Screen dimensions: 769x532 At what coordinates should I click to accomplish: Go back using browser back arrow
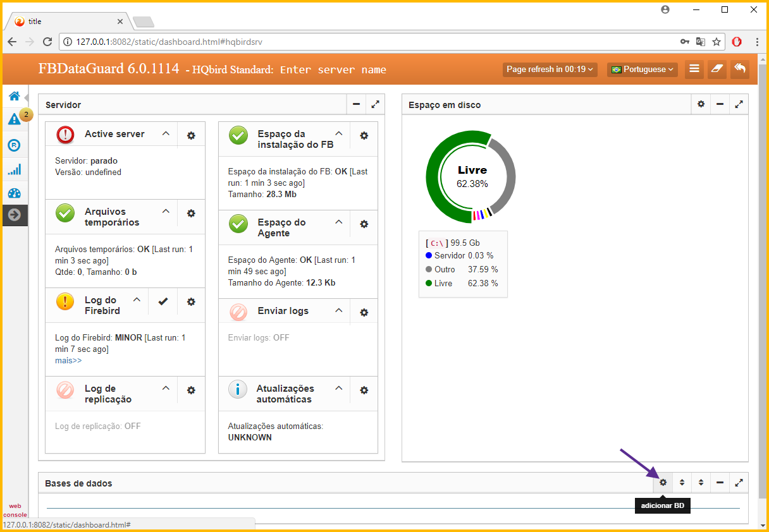[12, 42]
